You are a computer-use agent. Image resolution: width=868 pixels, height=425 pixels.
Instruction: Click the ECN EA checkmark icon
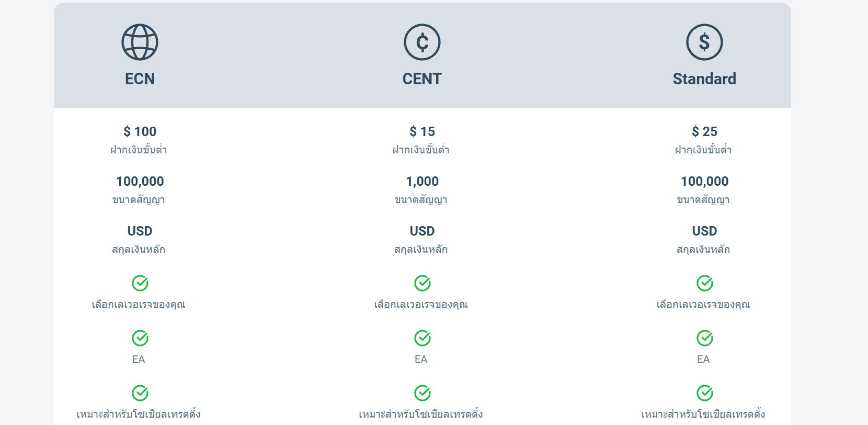pos(140,338)
